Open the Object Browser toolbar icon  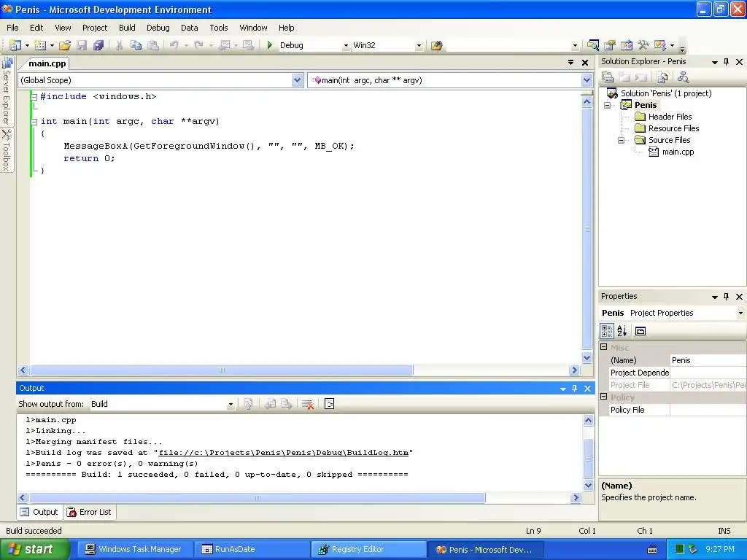tap(627, 45)
